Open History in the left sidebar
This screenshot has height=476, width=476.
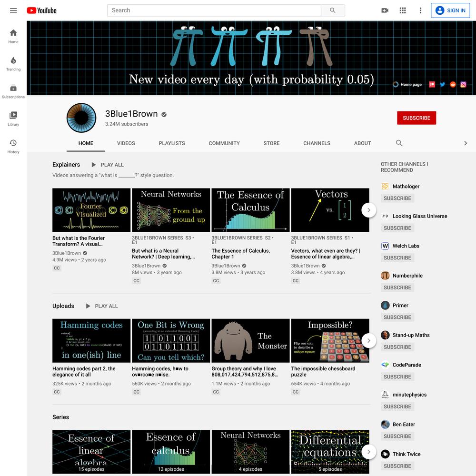[x=13, y=146]
